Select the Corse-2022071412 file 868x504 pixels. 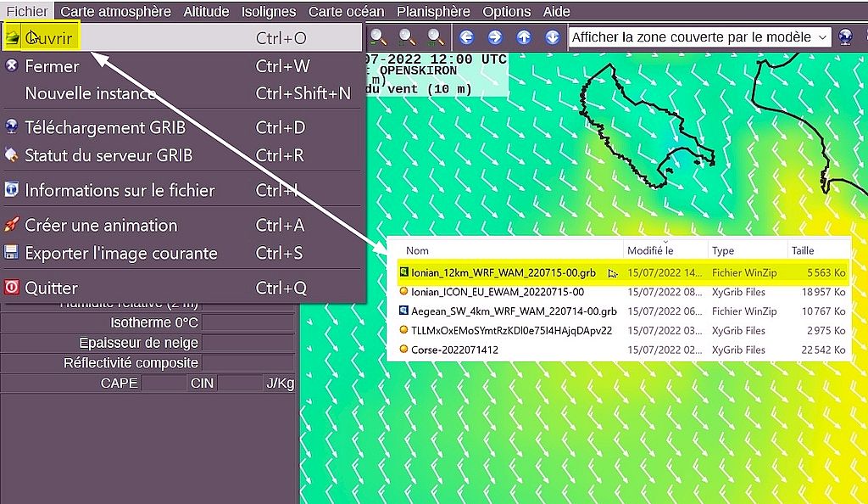click(x=454, y=350)
